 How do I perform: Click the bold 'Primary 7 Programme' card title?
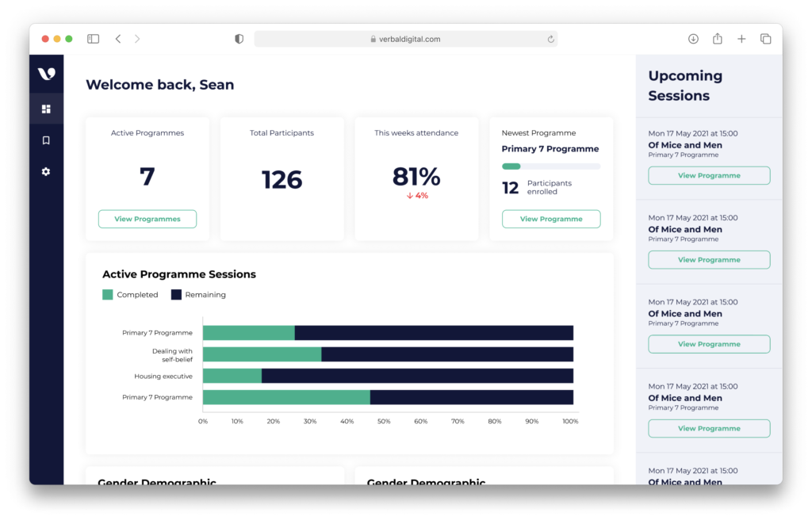pyautogui.click(x=550, y=149)
